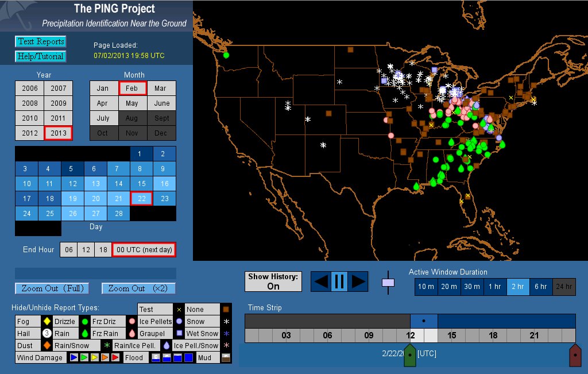Open Text Reports

[x=40, y=41]
